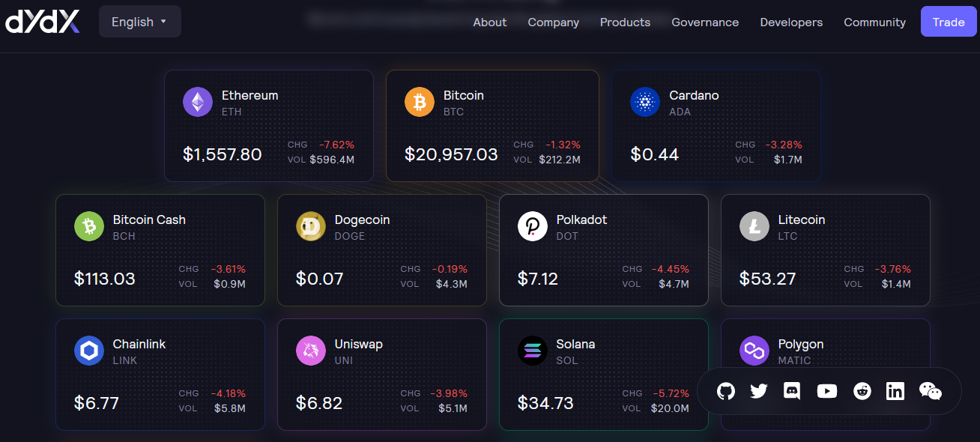
Task: Expand the English language dropdown
Action: click(140, 22)
